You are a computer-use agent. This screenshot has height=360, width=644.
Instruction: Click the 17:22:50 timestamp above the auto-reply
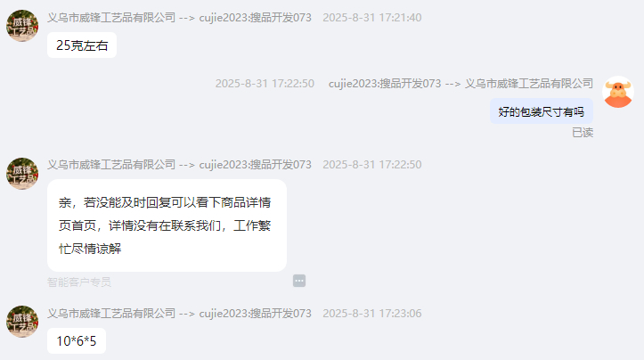[372, 164]
